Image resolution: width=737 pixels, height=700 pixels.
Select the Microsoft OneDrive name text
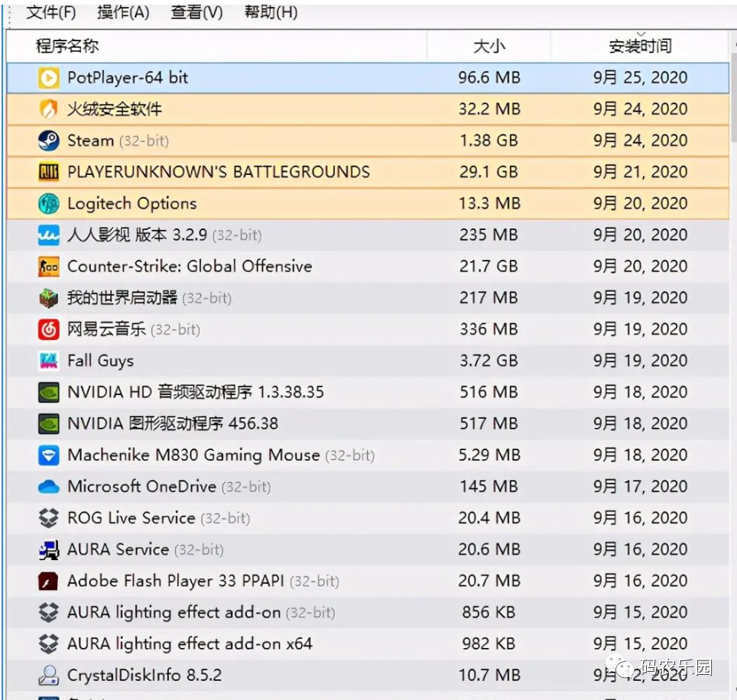pyautogui.click(x=142, y=487)
